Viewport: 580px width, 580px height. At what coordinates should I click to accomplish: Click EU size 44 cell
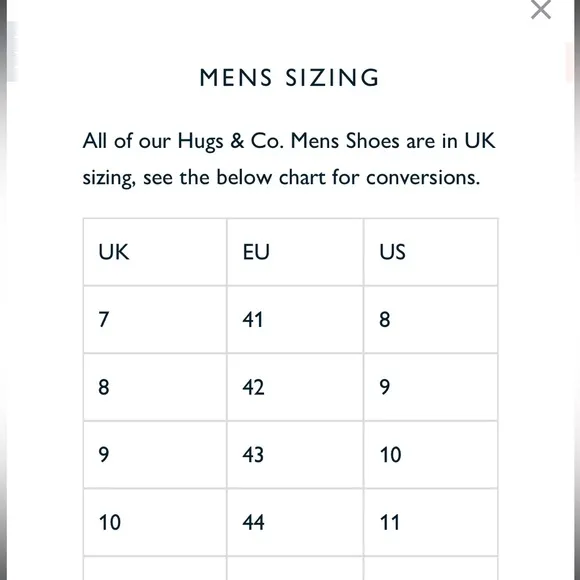click(295, 522)
